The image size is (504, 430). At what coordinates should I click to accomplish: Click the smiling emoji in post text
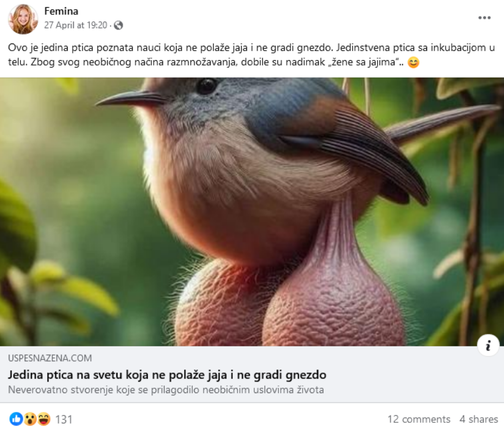(413, 62)
